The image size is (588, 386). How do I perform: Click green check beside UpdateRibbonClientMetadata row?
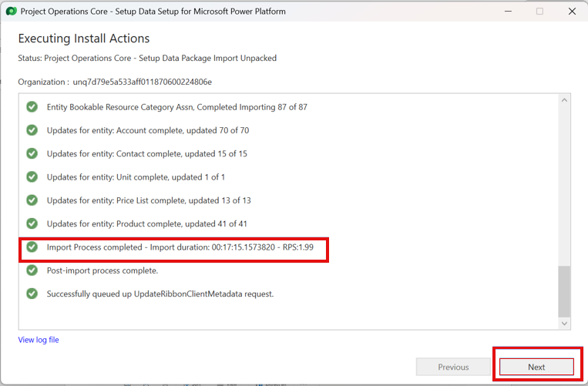coord(32,294)
